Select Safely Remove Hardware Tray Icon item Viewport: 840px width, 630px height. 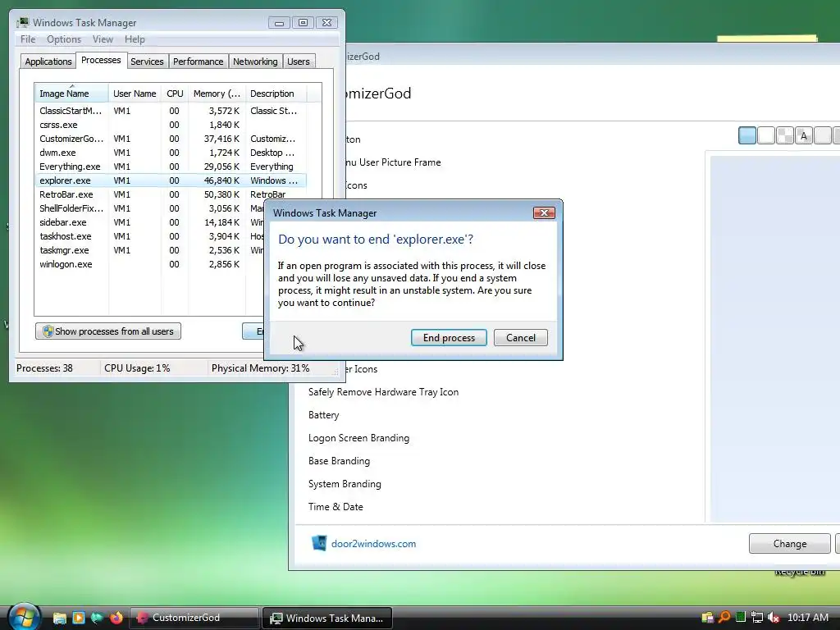[x=383, y=391]
